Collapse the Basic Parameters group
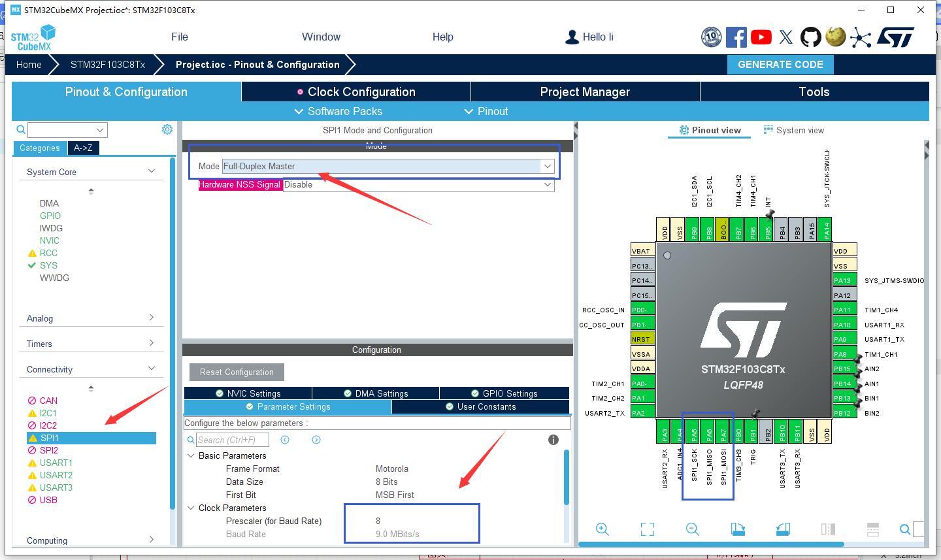941x560 pixels. 191,455
